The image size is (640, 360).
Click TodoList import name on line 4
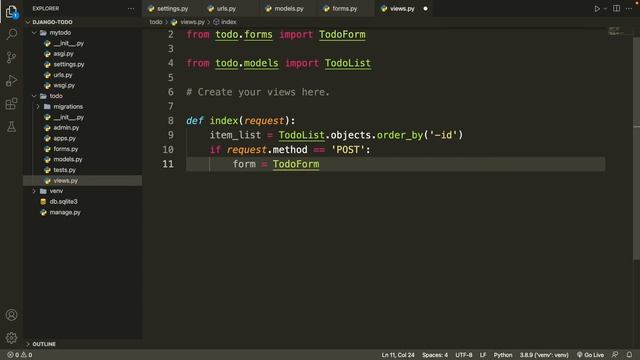pyautogui.click(x=348, y=63)
